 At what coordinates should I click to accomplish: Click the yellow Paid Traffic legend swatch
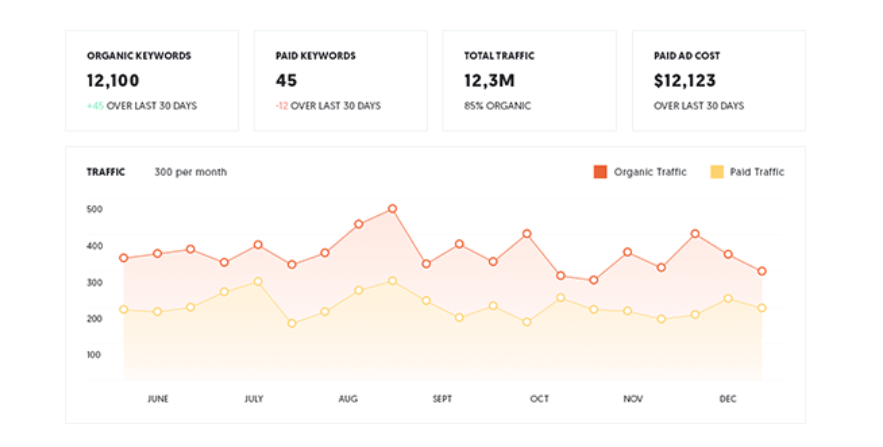(x=716, y=172)
